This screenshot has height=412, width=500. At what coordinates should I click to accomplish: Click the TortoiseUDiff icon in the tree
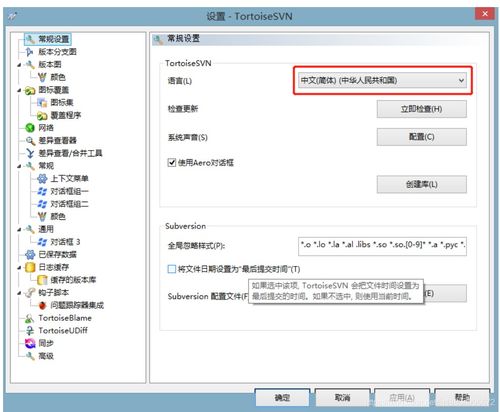click(x=30, y=331)
